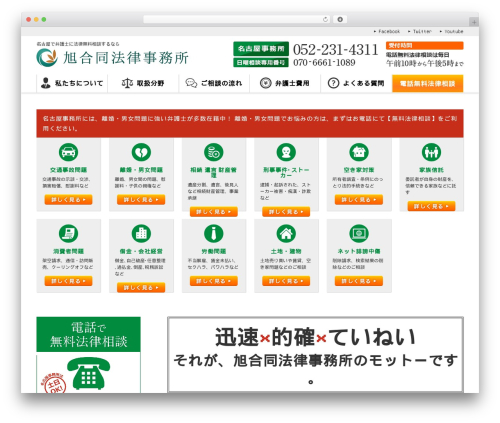The image size is (500, 423).
Task: Click the document icon for 消費者問題
Action: [69, 233]
